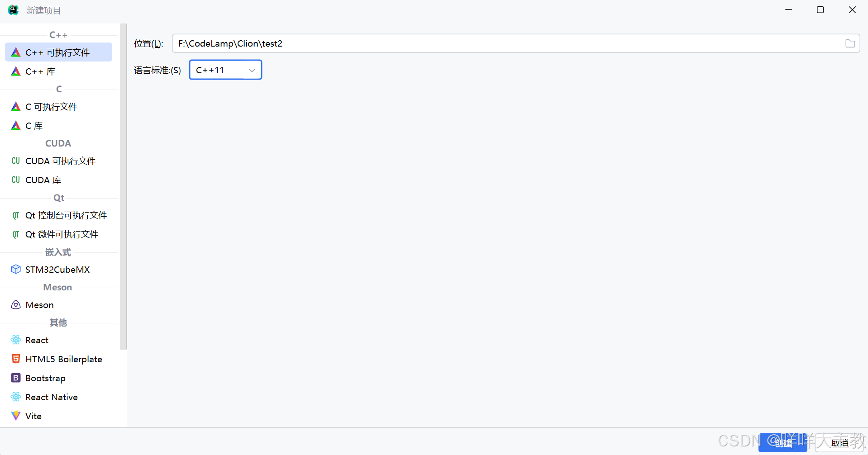
Task: Choose the C executable icon
Action: [x=16, y=107]
